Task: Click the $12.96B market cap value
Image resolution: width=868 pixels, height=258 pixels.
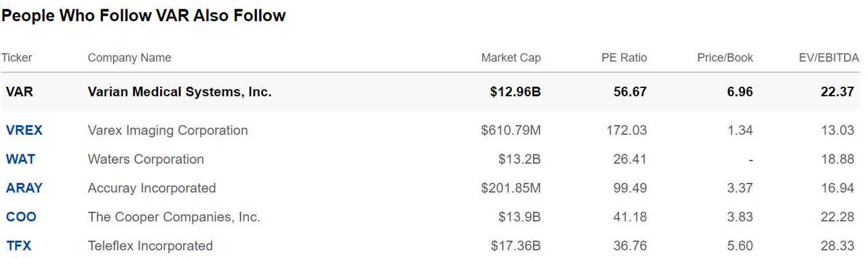Action: (515, 91)
